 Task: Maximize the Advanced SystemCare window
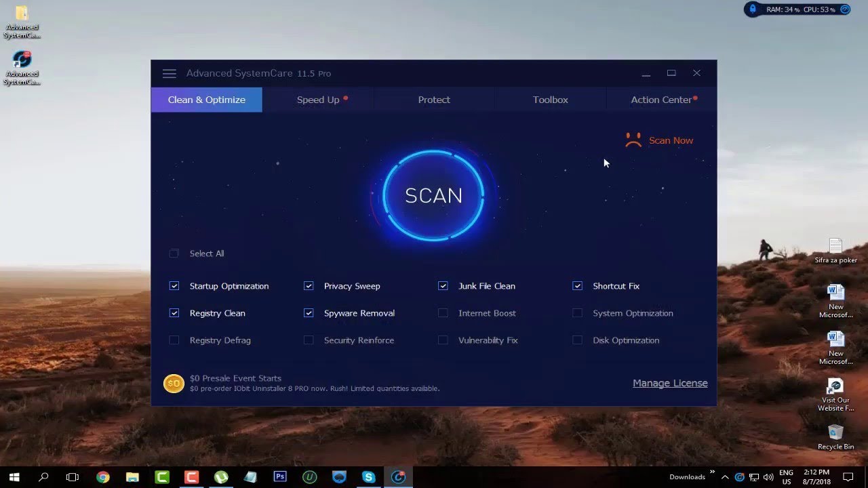click(x=671, y=73)
